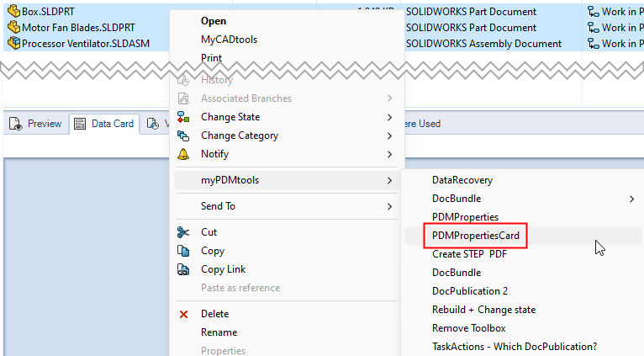The height and width of the screenshot is (356, 644).
Task: Click the Motor Fan Blades.SLDPRT file icon
Action: tap(13, 28)
